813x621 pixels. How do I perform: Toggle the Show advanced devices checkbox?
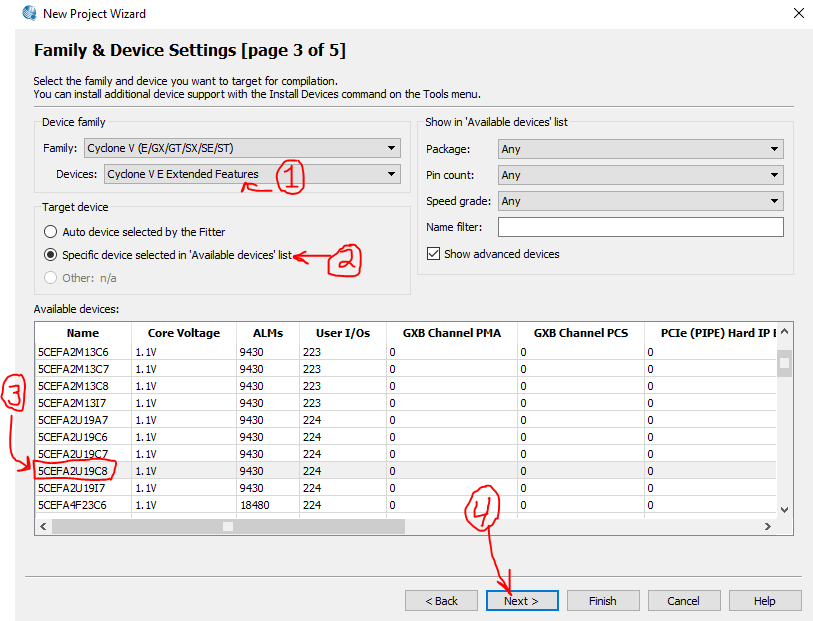tap(433, 254)
